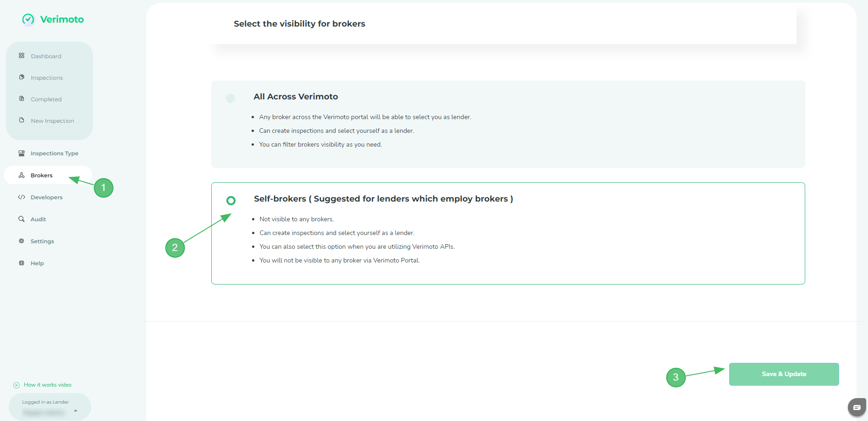The width and height of the screenshot is (868, 421).
Task: Click the Settings gear icon
Action: pyautogui.click(x=22, y=241)
